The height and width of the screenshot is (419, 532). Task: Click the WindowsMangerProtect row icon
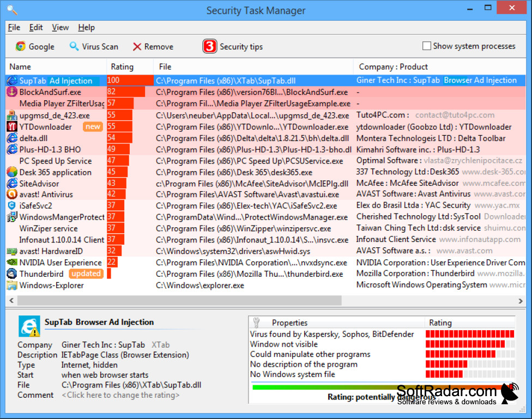(x=12, y=217)
